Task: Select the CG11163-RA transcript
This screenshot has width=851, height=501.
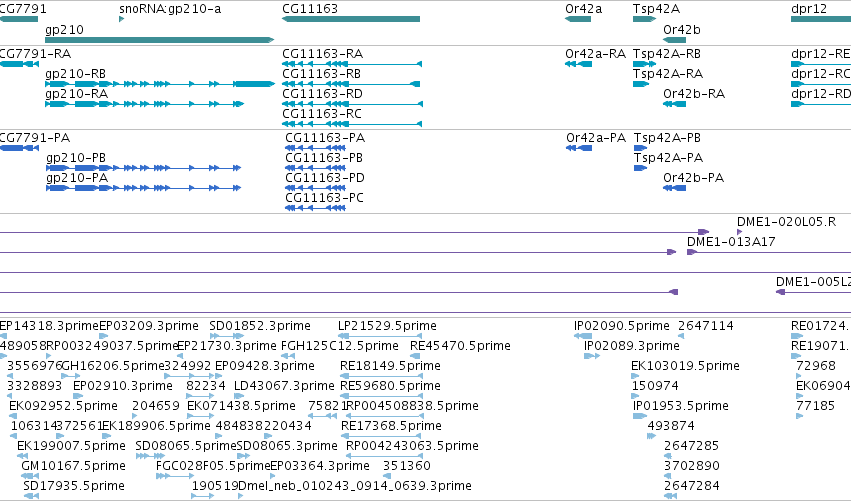Action: point(352,64)
